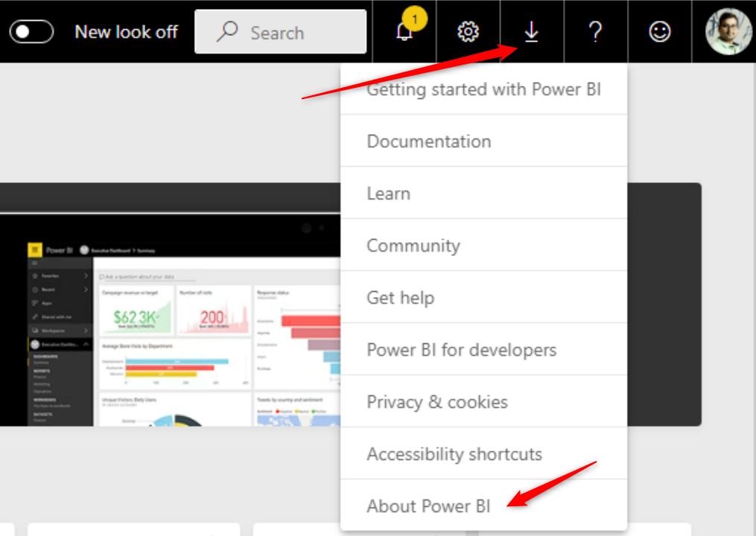
Task: Select Get help from the menu
Action: click(400, 298)
